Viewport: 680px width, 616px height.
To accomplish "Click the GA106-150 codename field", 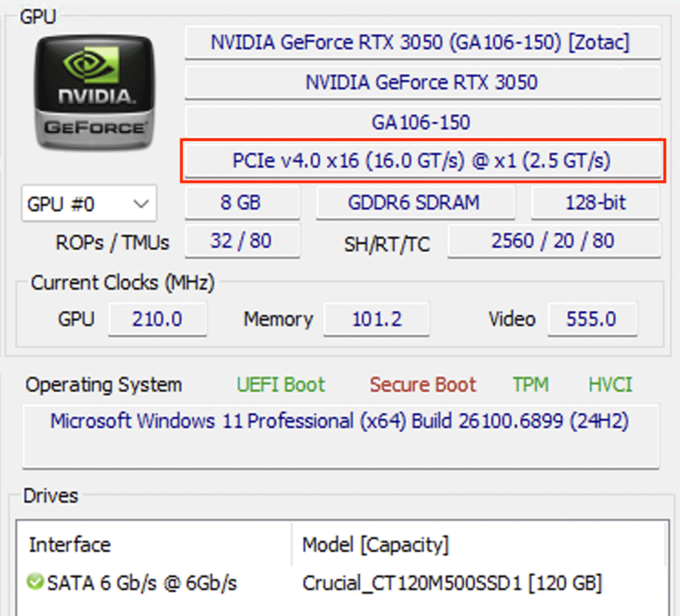I will [x=422, y=122].
